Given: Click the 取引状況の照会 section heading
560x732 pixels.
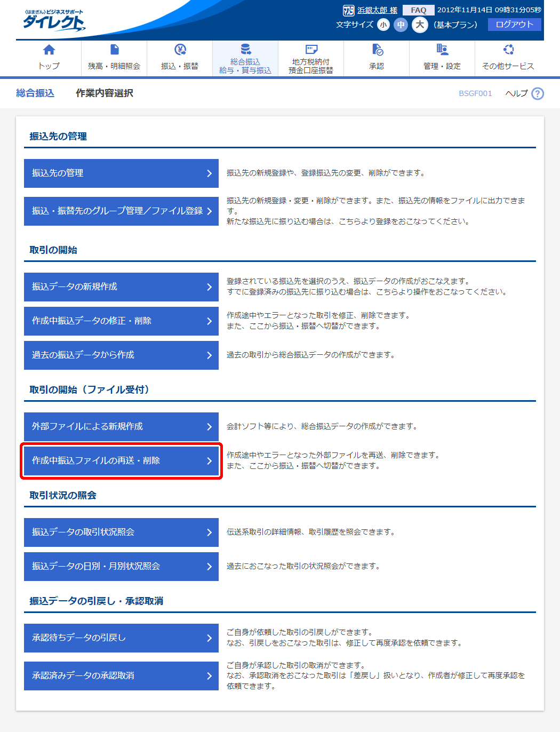Looking at the screenshot, I should tap(63, 496).
